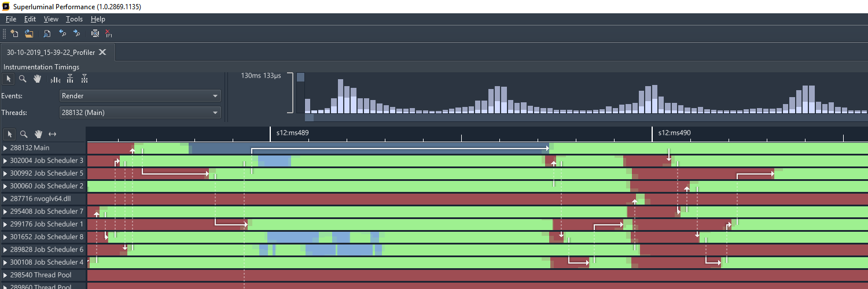
Task: Select the 287716 nvoglv64.dll thread label
Action: click(x=40, y=199)
